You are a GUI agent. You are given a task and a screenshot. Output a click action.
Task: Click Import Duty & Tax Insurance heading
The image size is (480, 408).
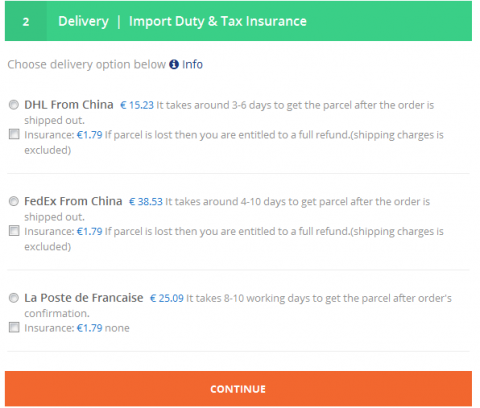pos(218,21)
